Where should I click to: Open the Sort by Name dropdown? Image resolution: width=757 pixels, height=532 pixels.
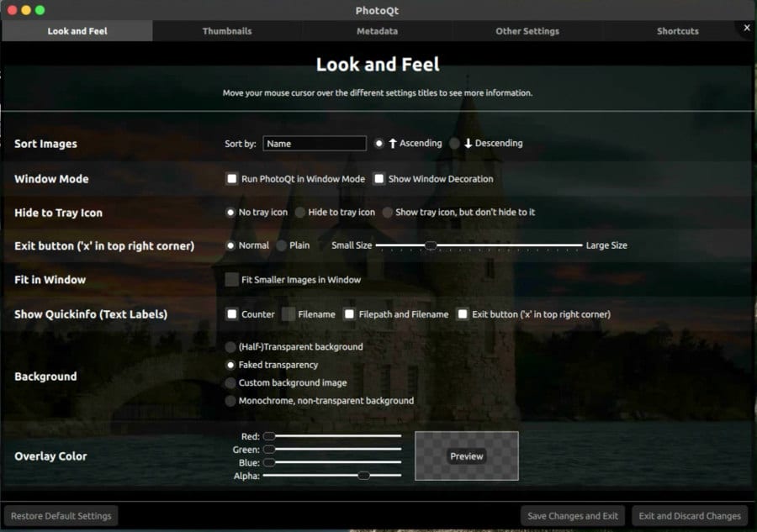pos(315,144)
